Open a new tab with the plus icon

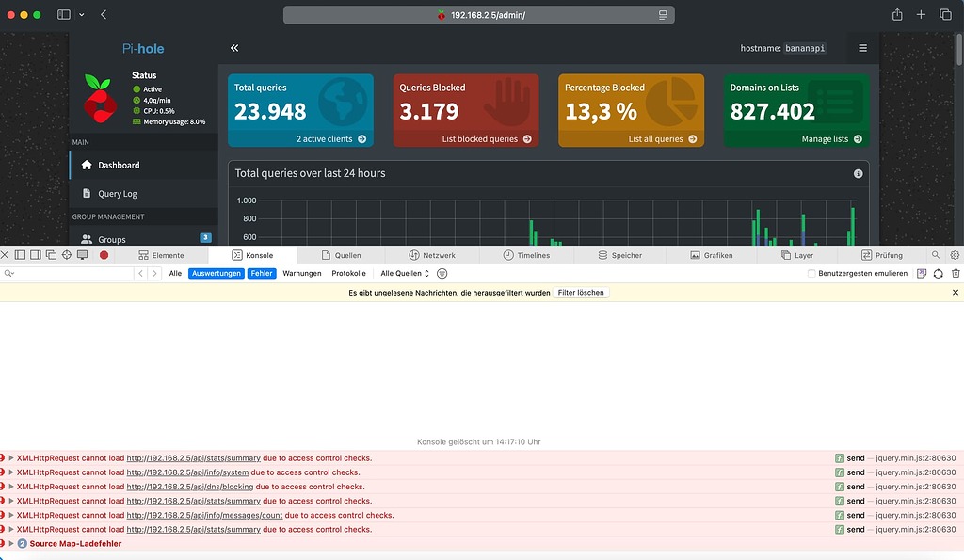point(921,15)
